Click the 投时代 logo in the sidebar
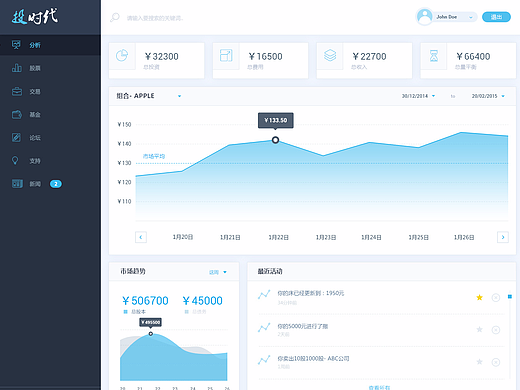520x390 pixels. 35,16
